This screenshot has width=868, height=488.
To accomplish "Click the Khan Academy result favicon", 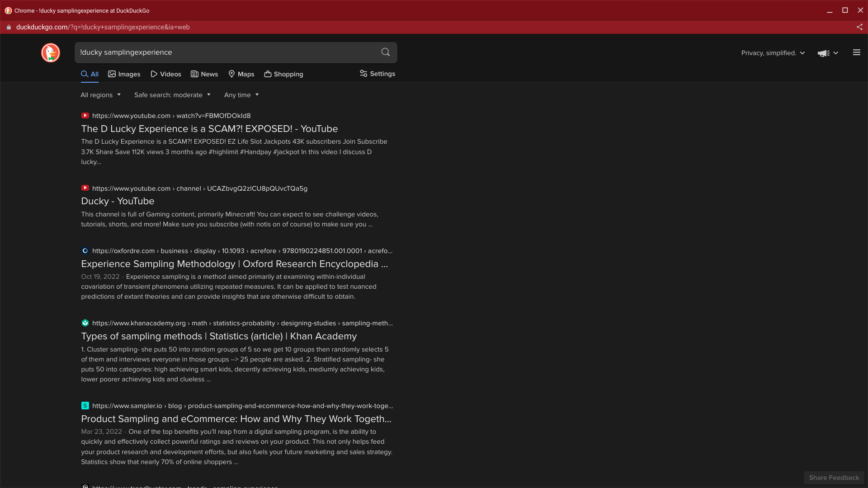I will (85, 323).
